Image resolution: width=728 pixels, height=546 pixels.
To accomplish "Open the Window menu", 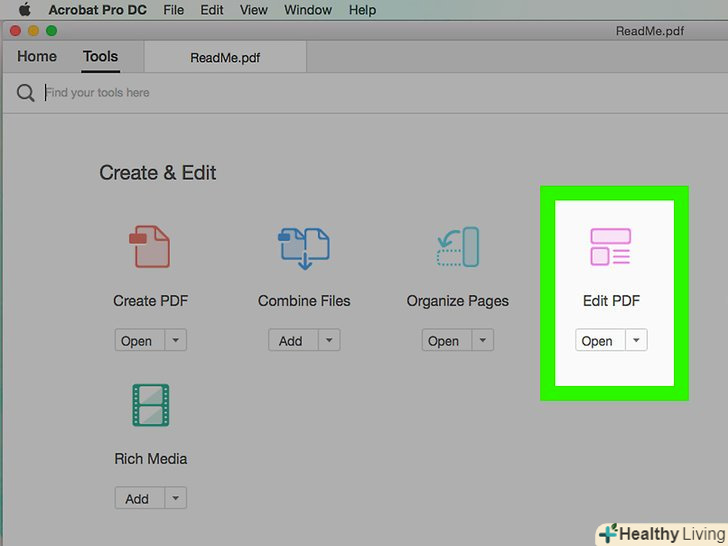I will coord(308,10).
